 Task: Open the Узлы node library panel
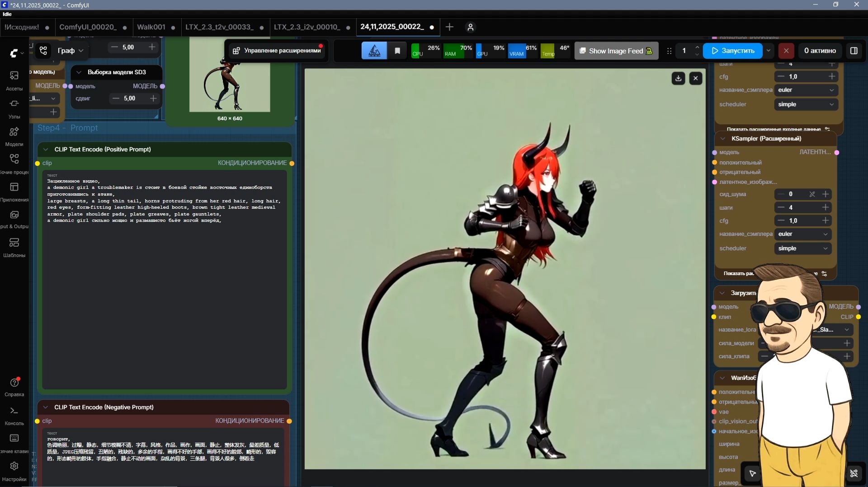click(x=14, y=108)
